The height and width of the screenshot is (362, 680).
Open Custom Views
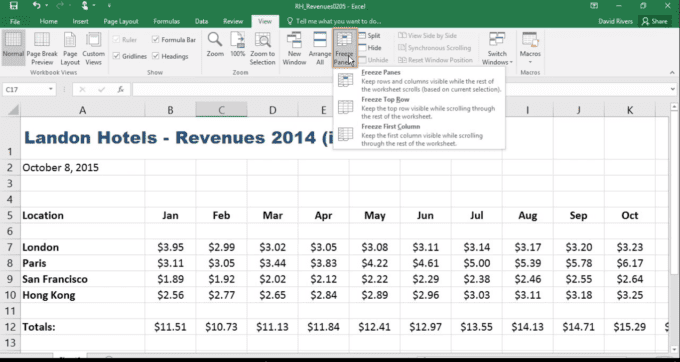[94, 48]
